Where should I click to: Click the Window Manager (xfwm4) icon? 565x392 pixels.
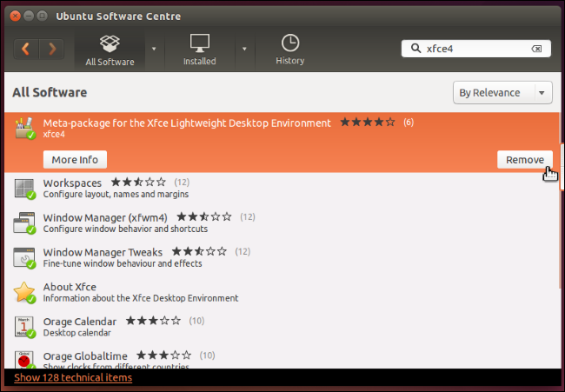coord(24,223)
